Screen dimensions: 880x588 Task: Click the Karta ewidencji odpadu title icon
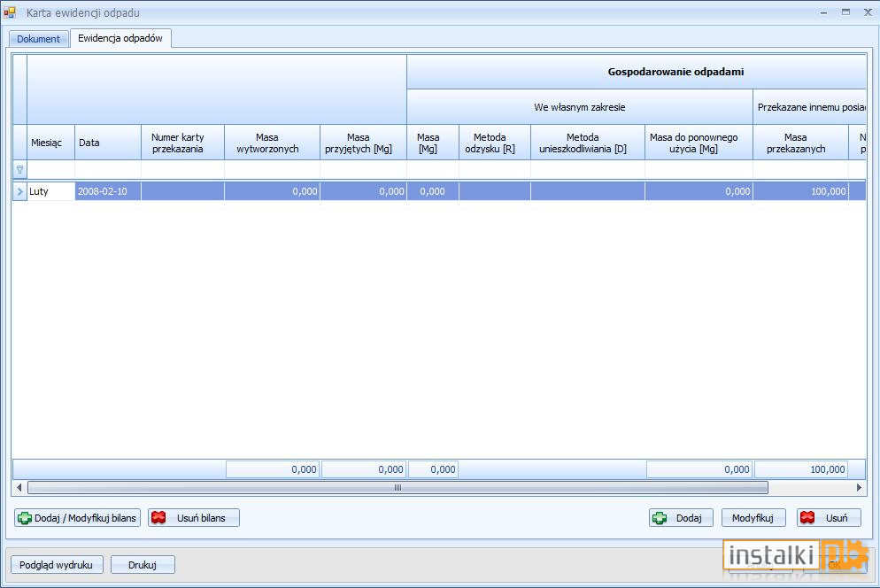10,12
